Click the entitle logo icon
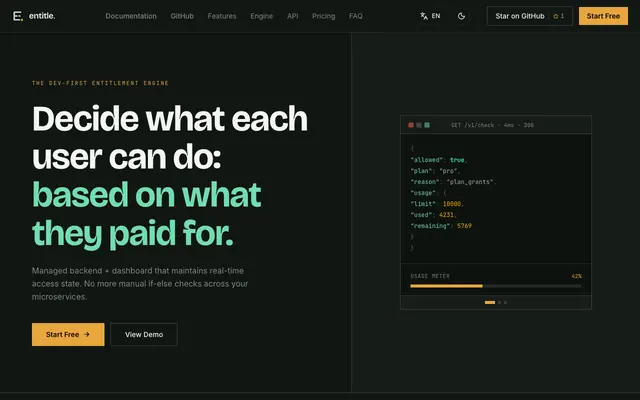This screenshot has width=640, height=400. 18,16
